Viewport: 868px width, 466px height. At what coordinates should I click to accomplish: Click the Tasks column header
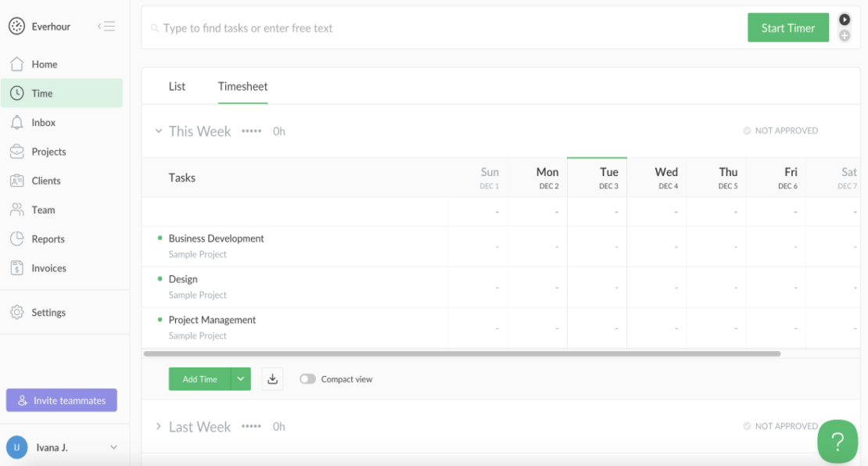click(x=182, y=177)
